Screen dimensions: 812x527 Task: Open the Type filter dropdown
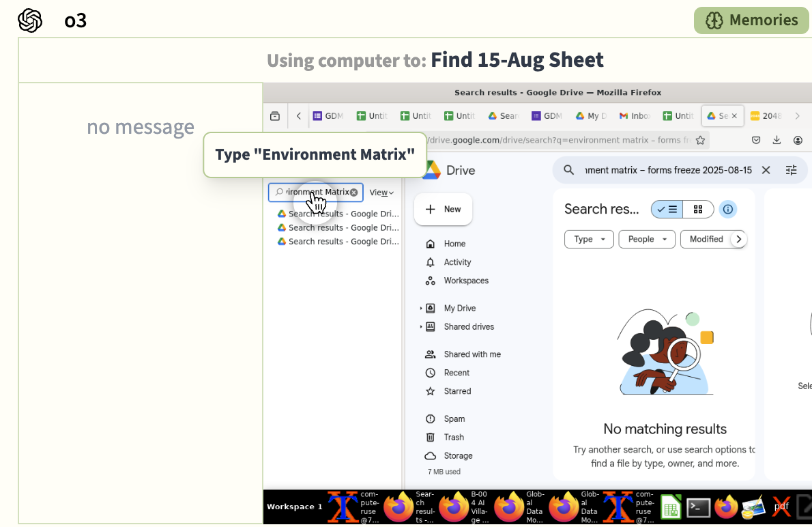589,239
